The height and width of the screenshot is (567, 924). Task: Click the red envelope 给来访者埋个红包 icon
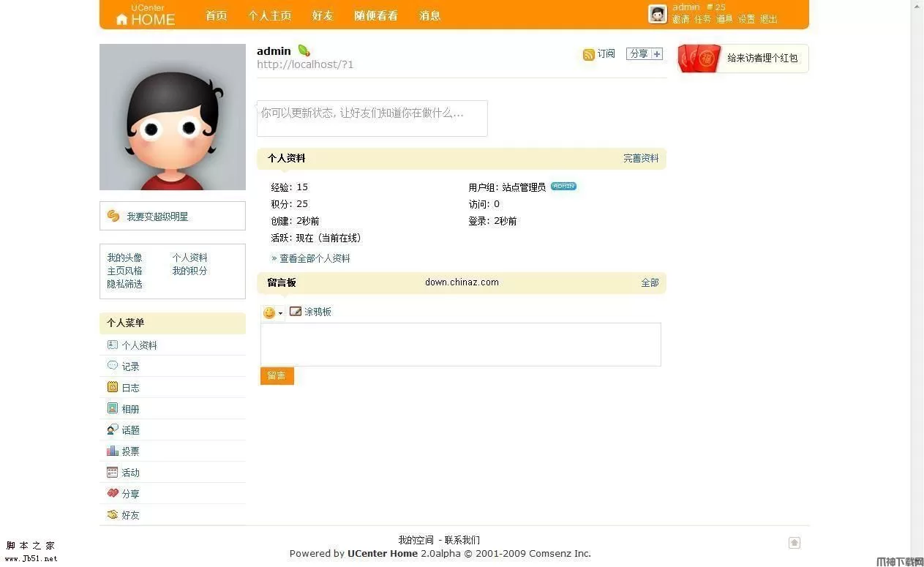(x=698, y=58)
